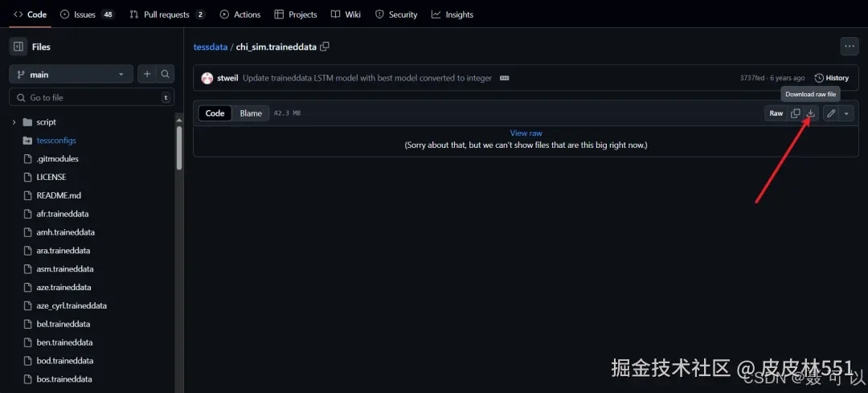
Task: Open the Wiki tab
Action: pos(346,14)
